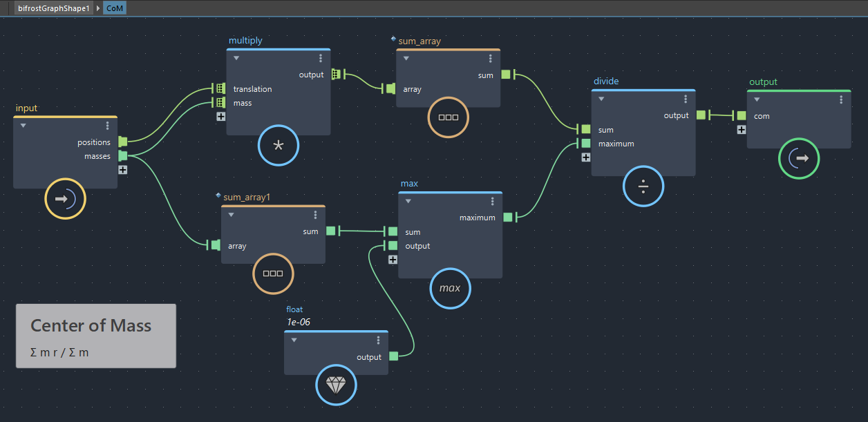The height and width of the screenshot is (422, 868).
Task: Click the divide node circle icon
Action: tap(643, 186)
